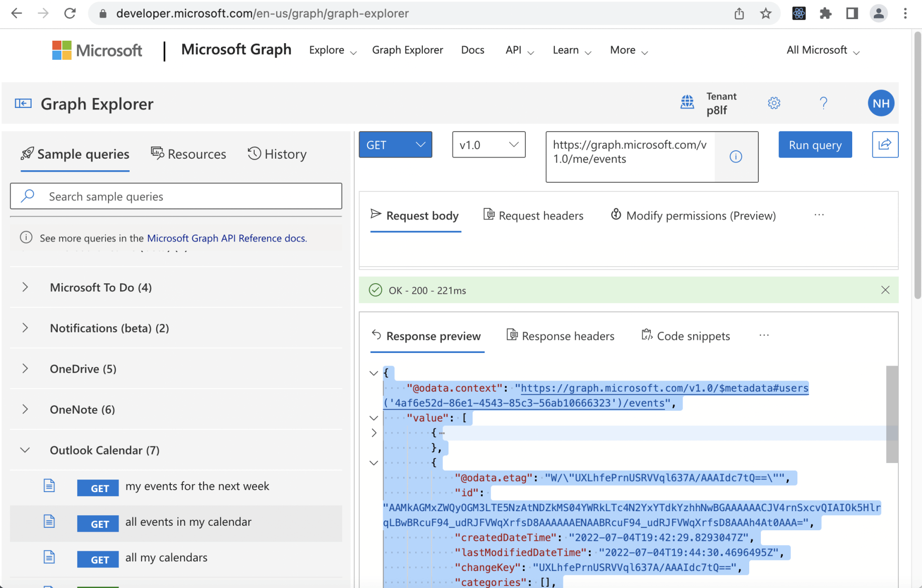Open the NH profile avatar

coord(880,103)
